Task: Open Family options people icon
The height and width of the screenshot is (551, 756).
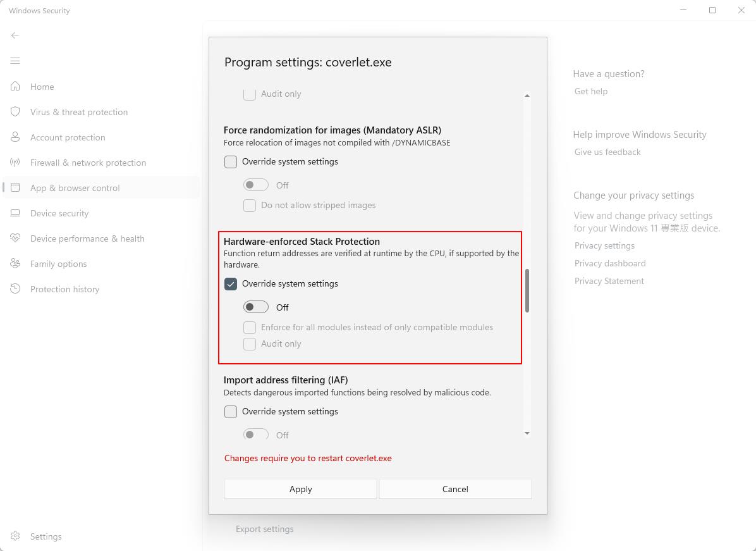Action: pos(15,264)
